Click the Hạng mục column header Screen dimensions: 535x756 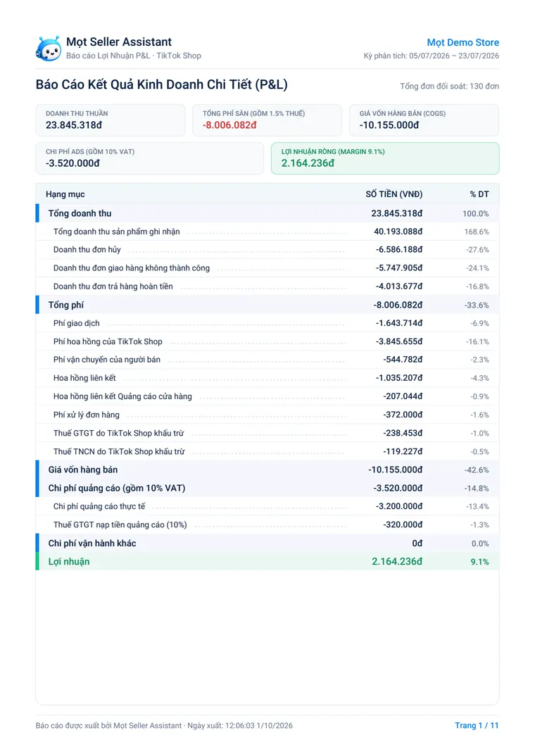65,194
